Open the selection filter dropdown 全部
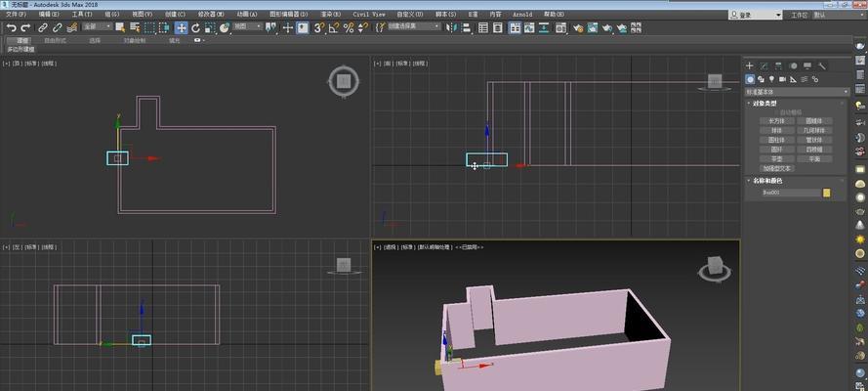The width and height of the screenshot is (868, 391). [98, 26]
